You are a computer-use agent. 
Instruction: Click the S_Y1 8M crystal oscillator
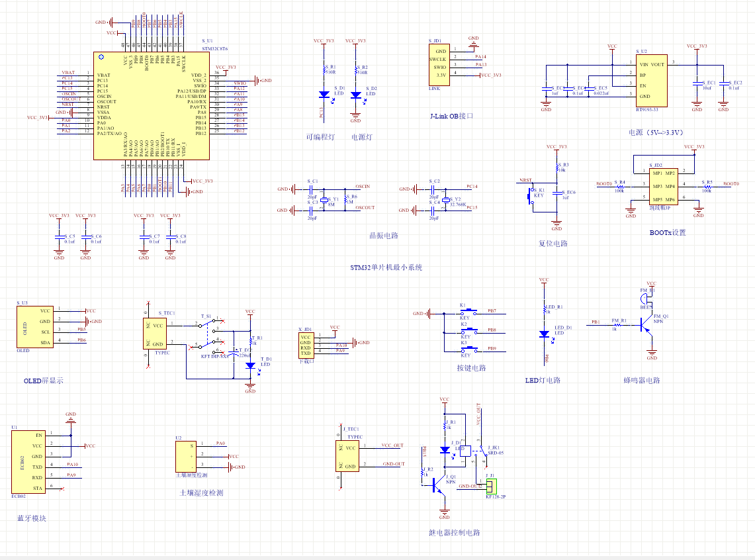click(324, 199)
